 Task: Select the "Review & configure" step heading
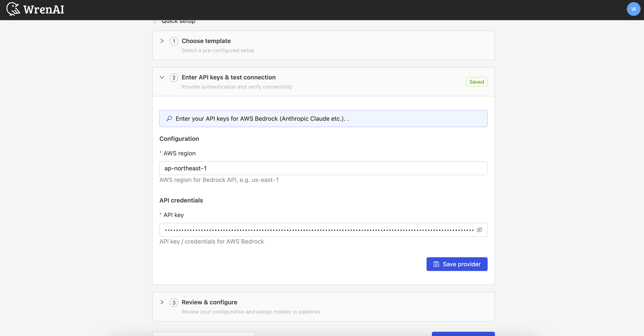[x=209, y=302]
